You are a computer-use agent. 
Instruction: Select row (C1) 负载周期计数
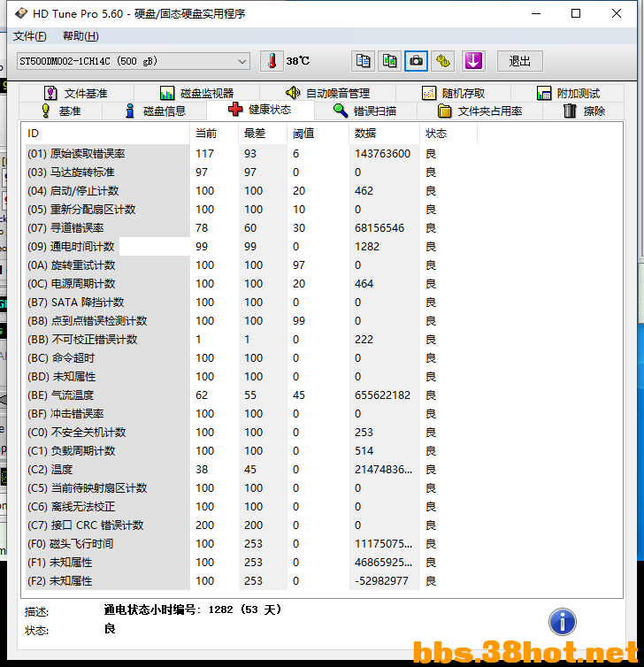pyautogui.click(x=251, y=451)
